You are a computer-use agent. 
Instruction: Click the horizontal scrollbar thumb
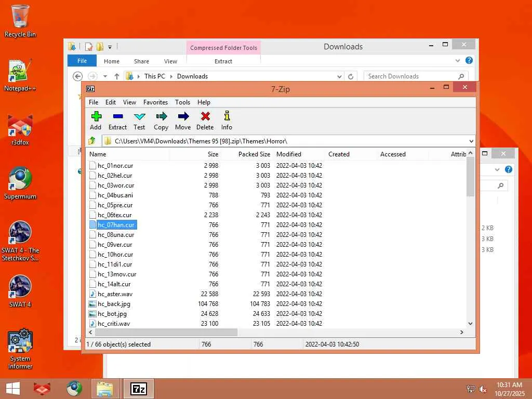coord(166,332)
